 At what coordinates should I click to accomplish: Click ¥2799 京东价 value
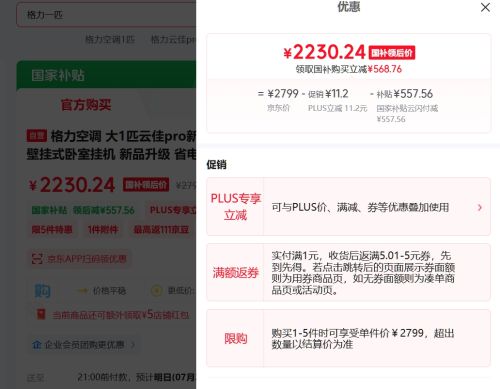[283, 94]
